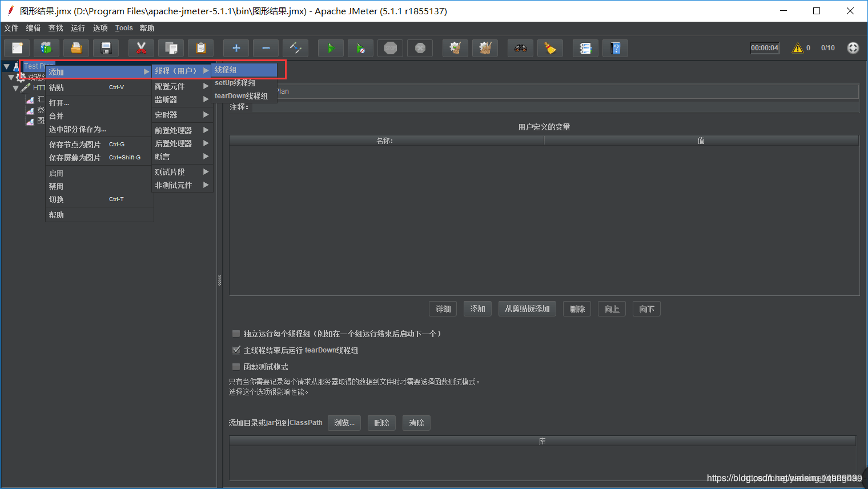The height and width of the screenshot is (489, 868).
Task: Click the Copy toolbar icon
Action: (x=171, y=48)
